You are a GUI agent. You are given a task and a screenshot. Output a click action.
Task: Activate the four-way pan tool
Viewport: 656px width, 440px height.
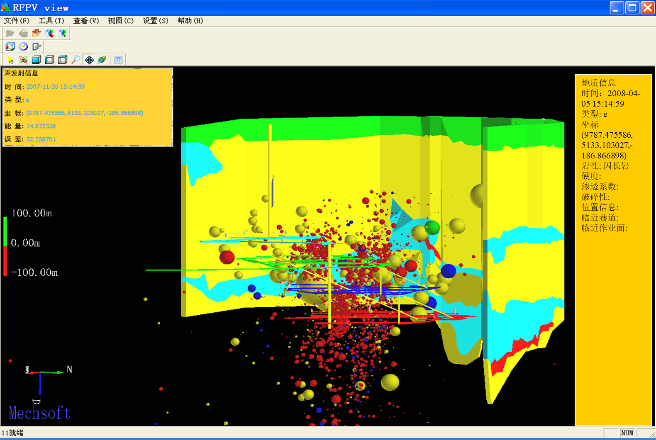pos(89,60)
